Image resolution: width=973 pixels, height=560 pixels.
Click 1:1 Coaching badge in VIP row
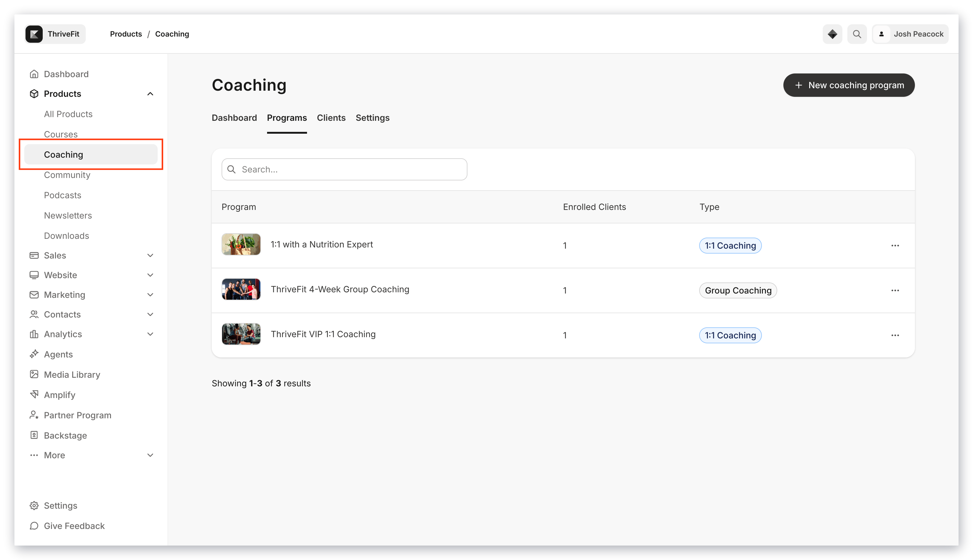730,335
